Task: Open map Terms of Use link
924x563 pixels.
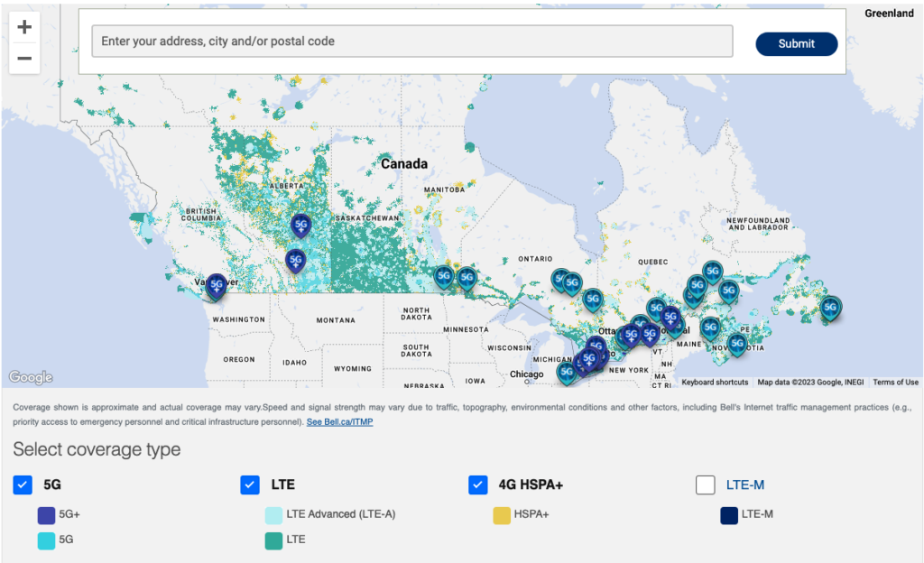Action: pos(895,383)
